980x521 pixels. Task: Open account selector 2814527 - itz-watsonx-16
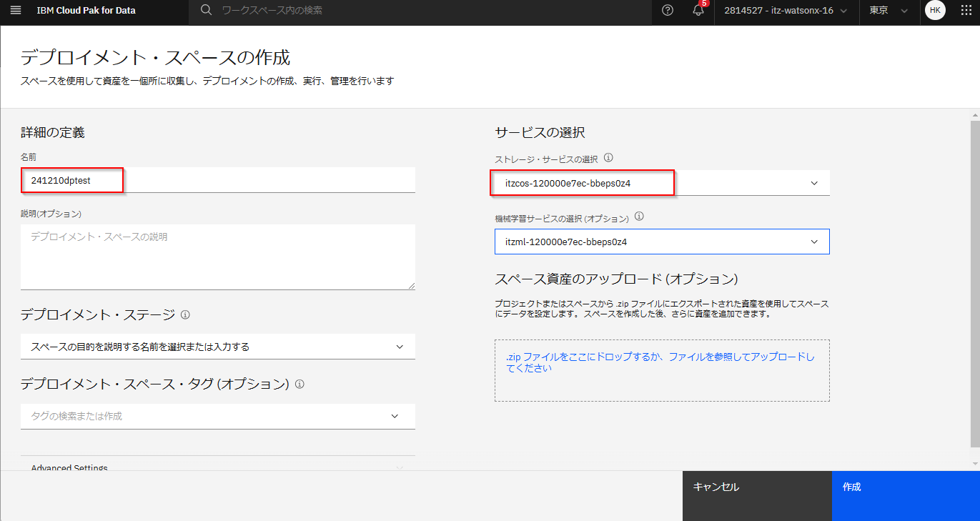[786, 11]
